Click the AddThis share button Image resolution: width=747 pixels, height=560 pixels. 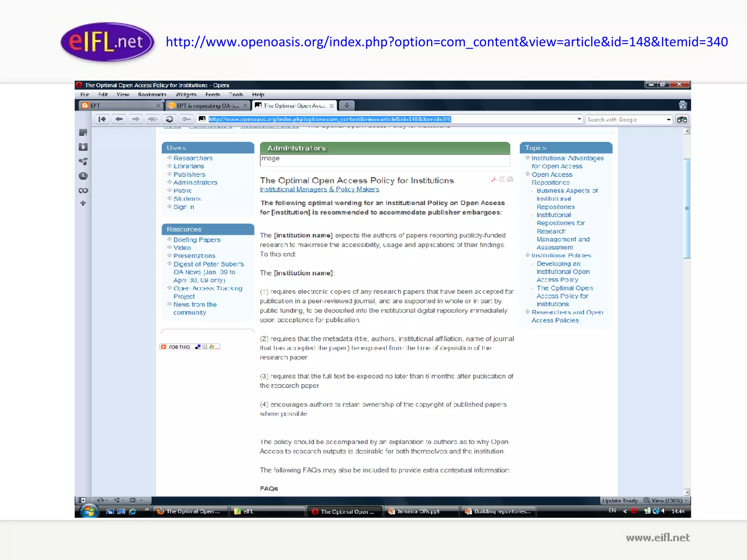coord(190,347)
